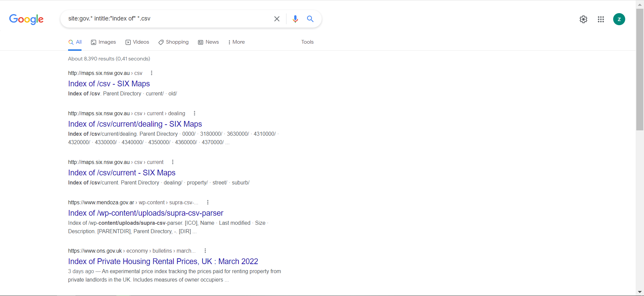644x296 pixels.
Task: Open three-dot menu for mendoza.gov.ar result
Action: coord(208,202)
